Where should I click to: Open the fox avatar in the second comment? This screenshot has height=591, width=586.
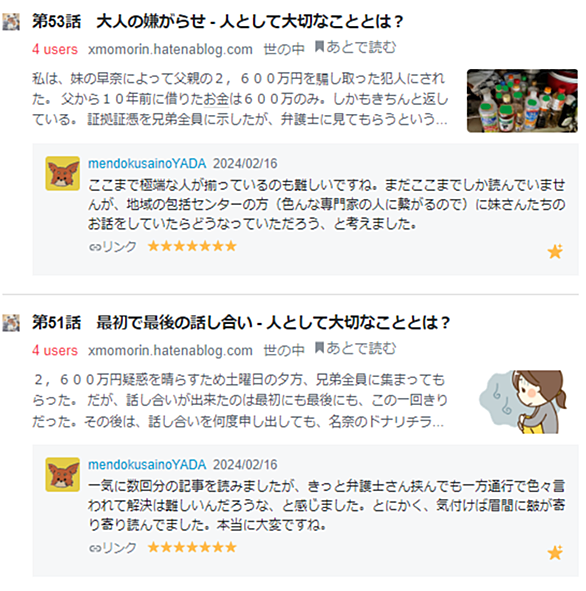coord(63,475)
